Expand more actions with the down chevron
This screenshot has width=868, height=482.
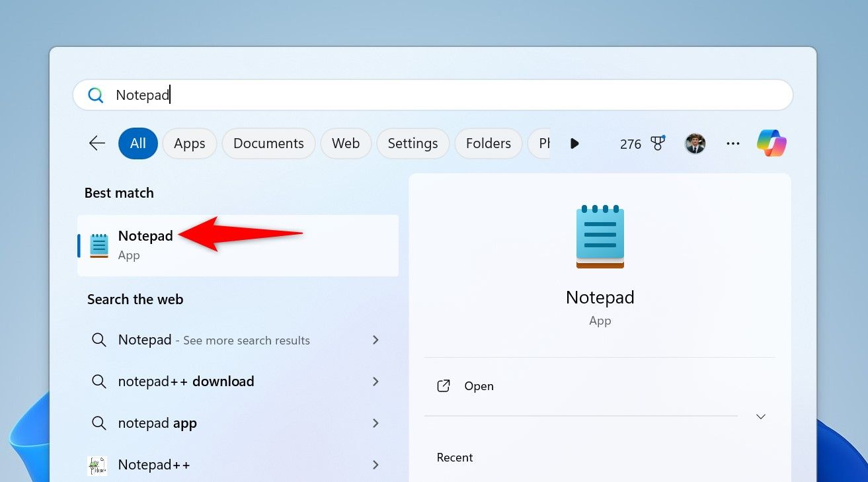click(761, 417)
